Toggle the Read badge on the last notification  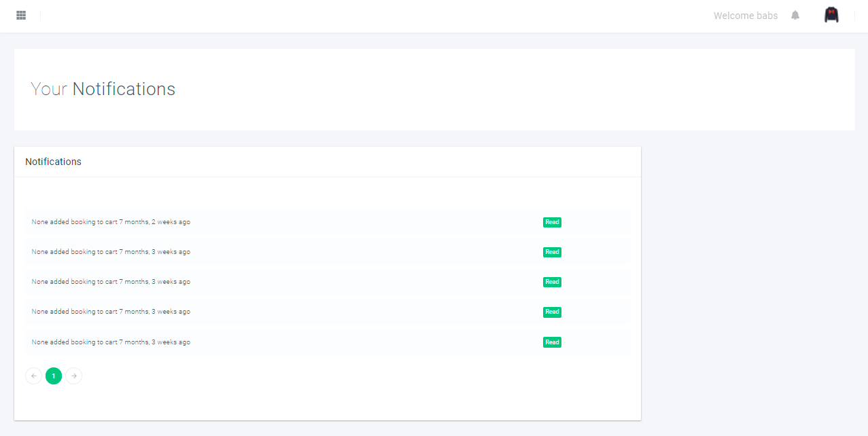[552, 342]
